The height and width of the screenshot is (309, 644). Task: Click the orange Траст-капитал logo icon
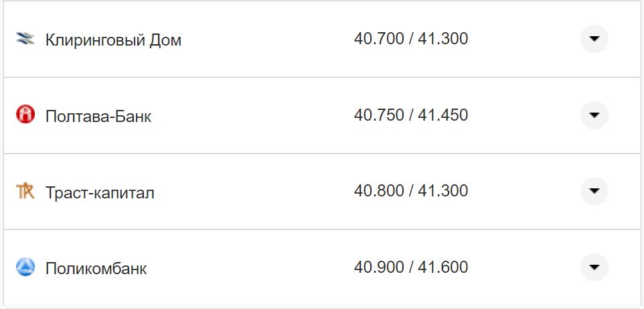pos(25,192)
